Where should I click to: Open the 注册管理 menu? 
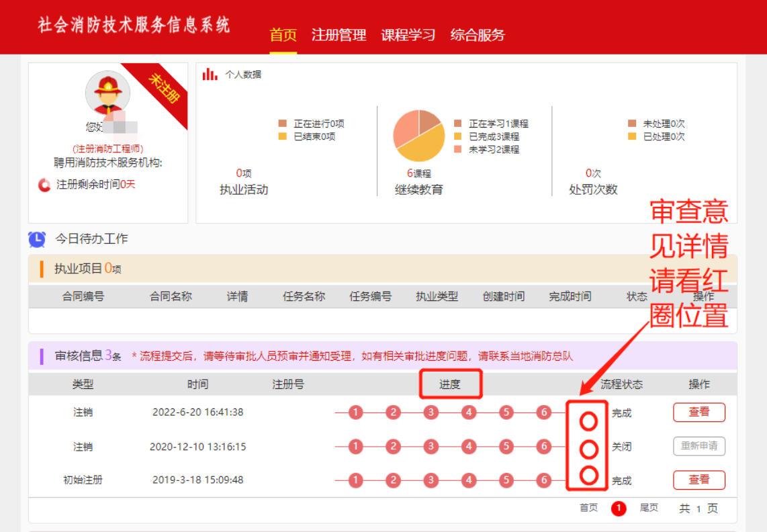click(339, 35)
